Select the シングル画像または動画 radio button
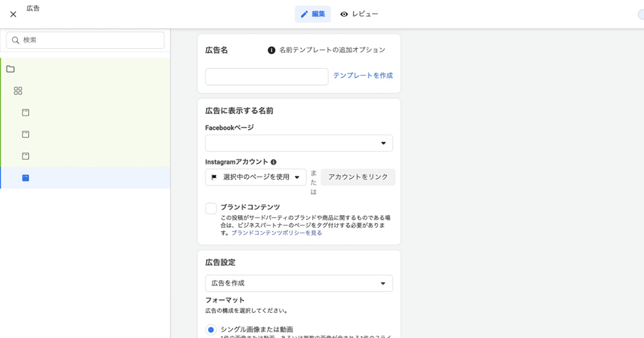644x338 pixels. pos(211,330)
